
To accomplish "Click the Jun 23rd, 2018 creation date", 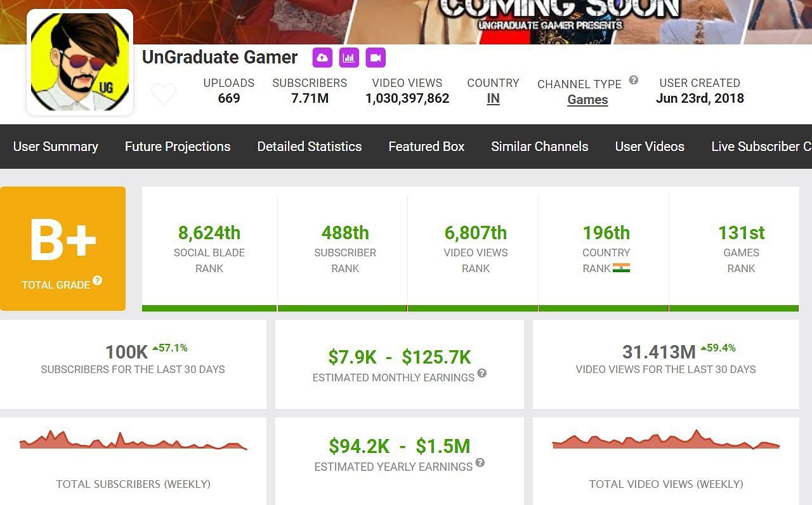I will tap(700, 98).
